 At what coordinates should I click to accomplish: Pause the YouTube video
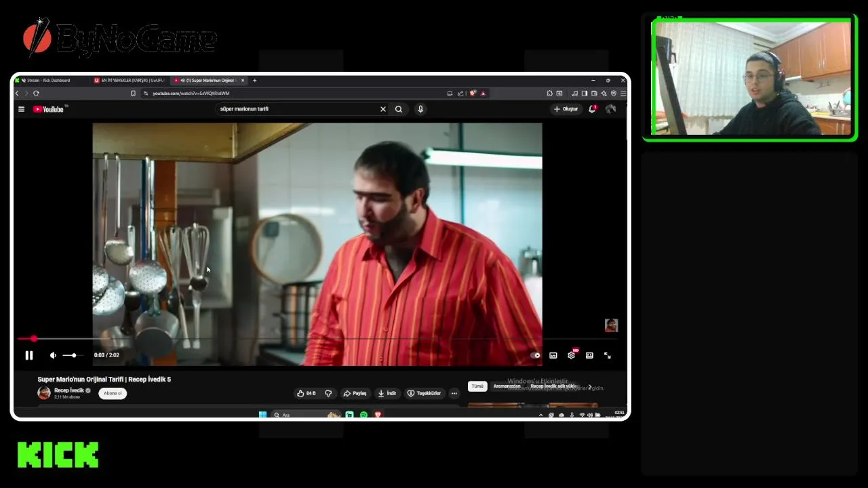pos(29,355)
